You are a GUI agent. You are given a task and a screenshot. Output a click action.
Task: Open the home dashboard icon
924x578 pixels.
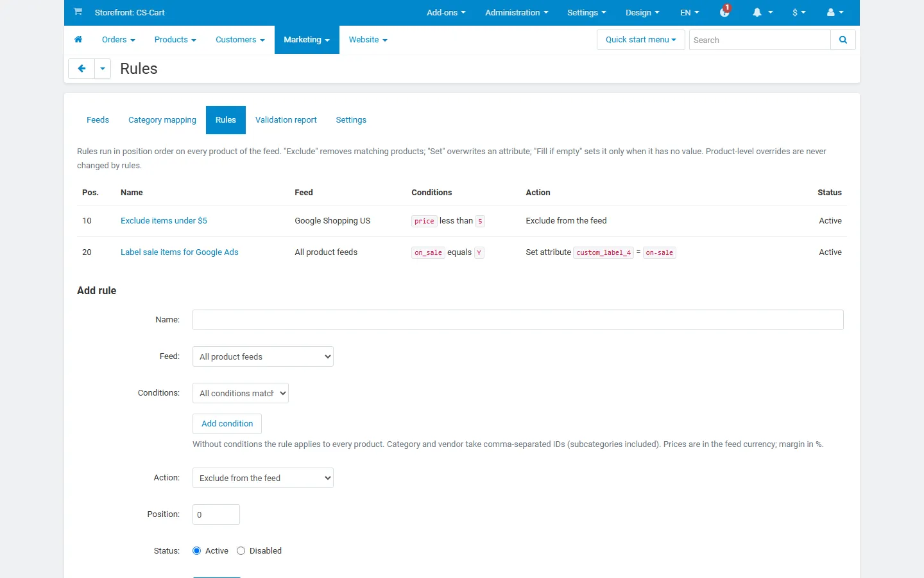(78, 40)
